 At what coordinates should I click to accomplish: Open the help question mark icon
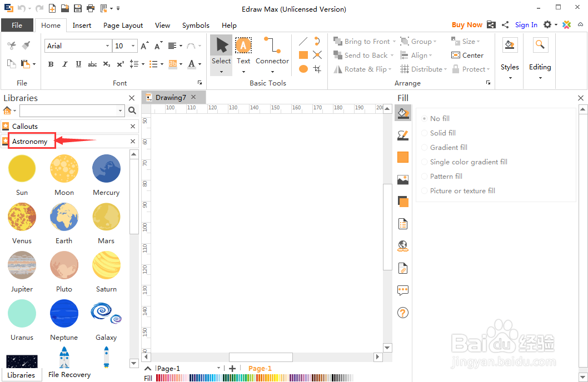click(403, 313)
